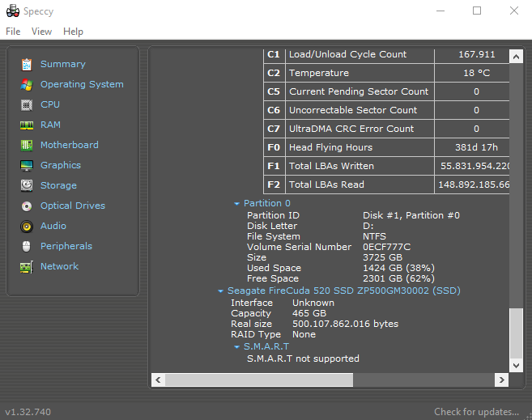Click the RAID Type None value
This screenshot has height=420, width=532.
pos(304,334)
